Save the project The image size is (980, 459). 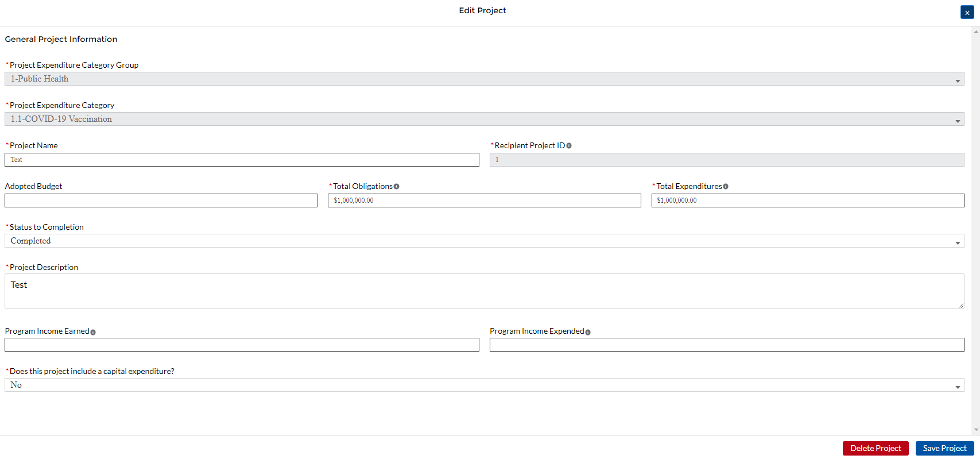click(x=944, y=448)
